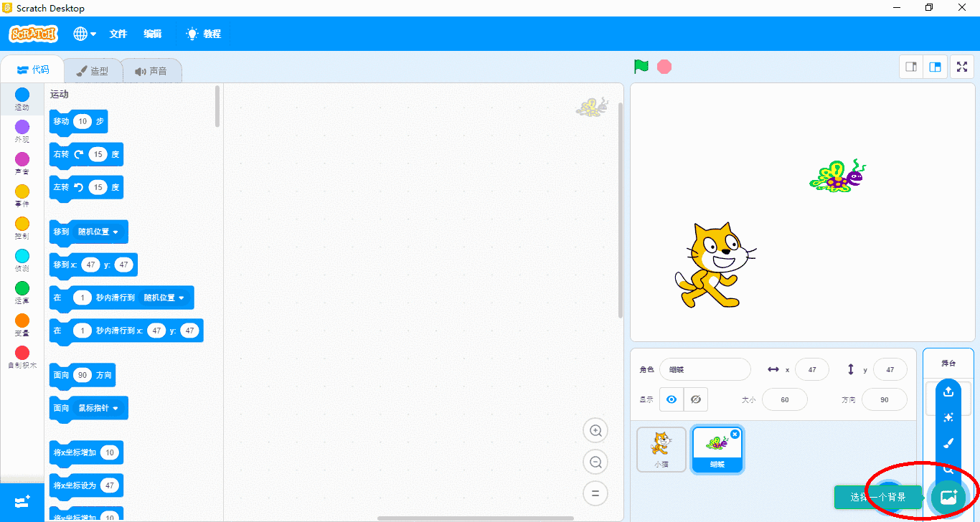Image resolution: width=980 pixels, height=522 pixels.
Task: Click the red stop button
Action: click(664, 67)
